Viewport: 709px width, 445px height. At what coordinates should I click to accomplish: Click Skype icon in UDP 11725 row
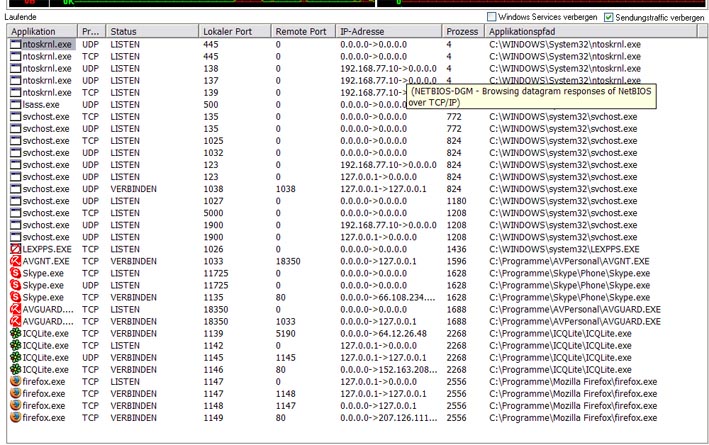coord(15,285)
